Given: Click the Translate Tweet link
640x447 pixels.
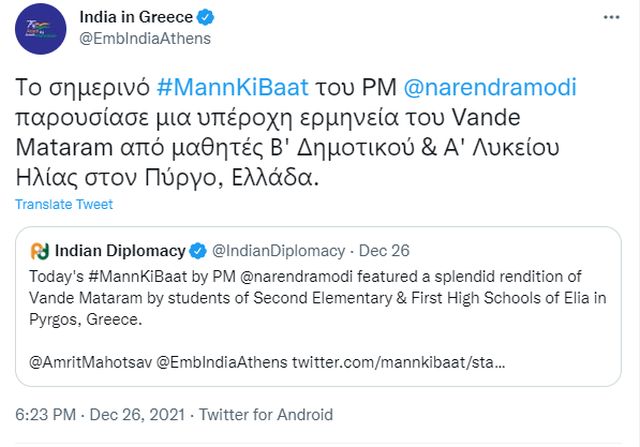Looking at the screenshot, I should pos(64,204).
